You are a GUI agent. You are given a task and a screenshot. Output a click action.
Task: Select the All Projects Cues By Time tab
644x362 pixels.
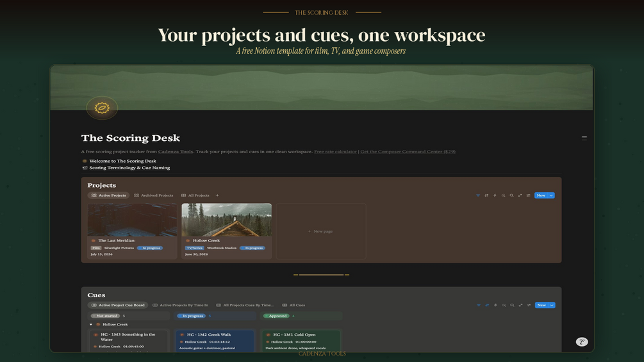(245, 305)
